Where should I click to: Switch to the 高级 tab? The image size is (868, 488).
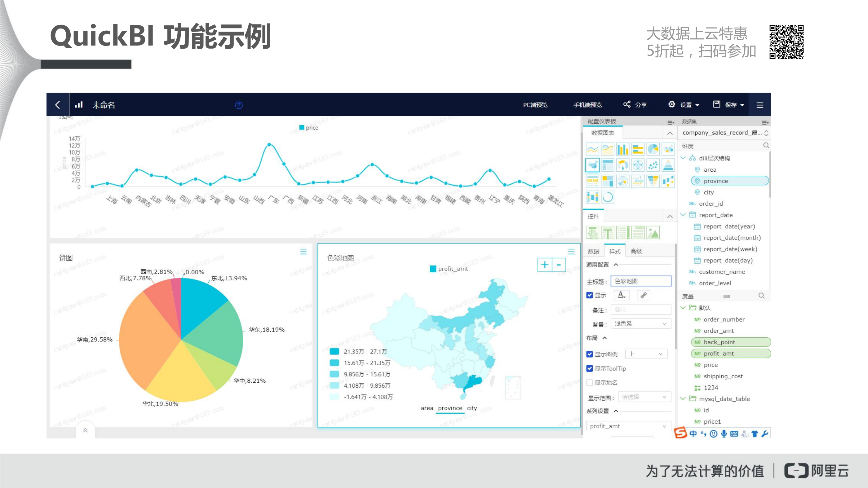tap(636, 251)
